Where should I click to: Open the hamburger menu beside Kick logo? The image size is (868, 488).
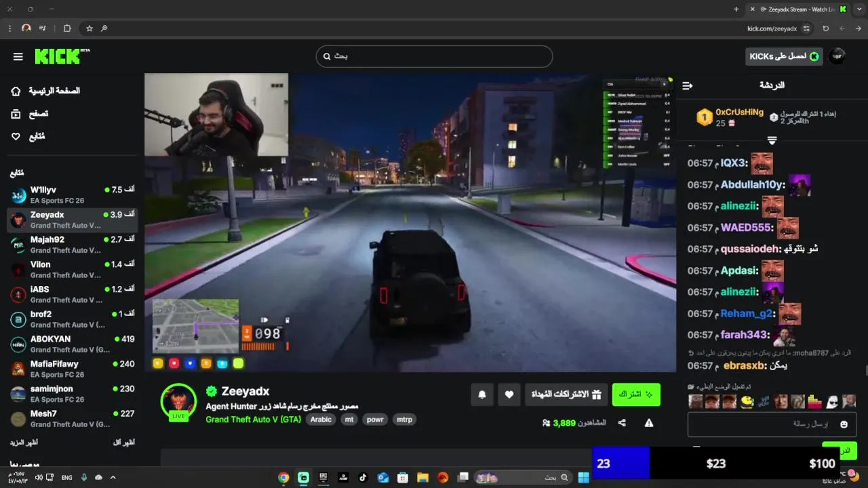click(18, 56)
